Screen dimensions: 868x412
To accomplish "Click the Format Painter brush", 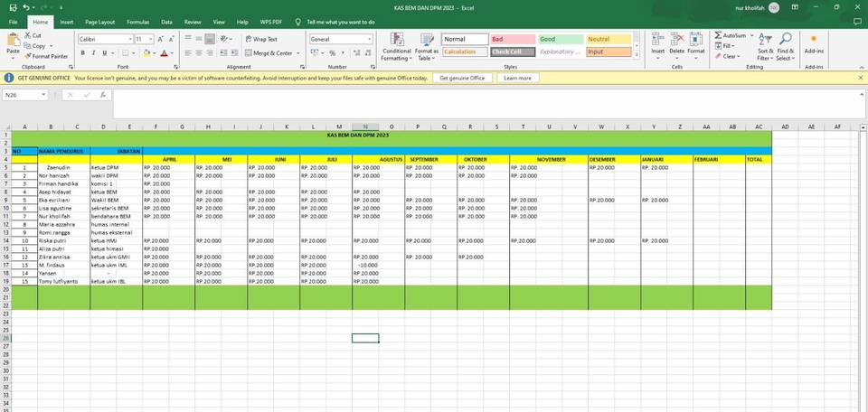I will 28,56.
